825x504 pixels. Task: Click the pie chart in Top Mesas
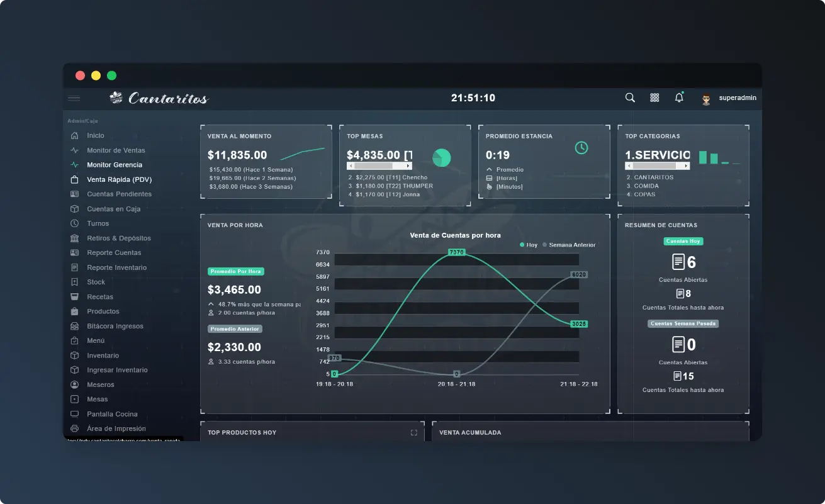click(442, 158)
